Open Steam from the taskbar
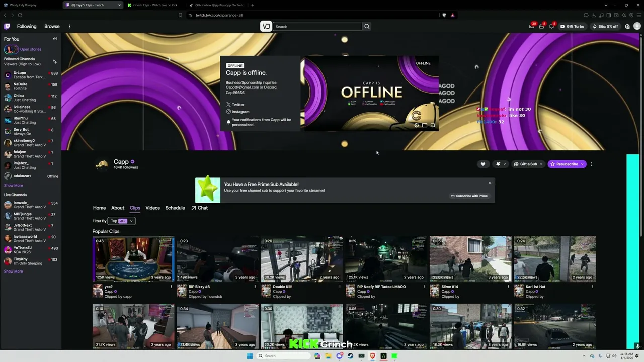 pos(350,356)
